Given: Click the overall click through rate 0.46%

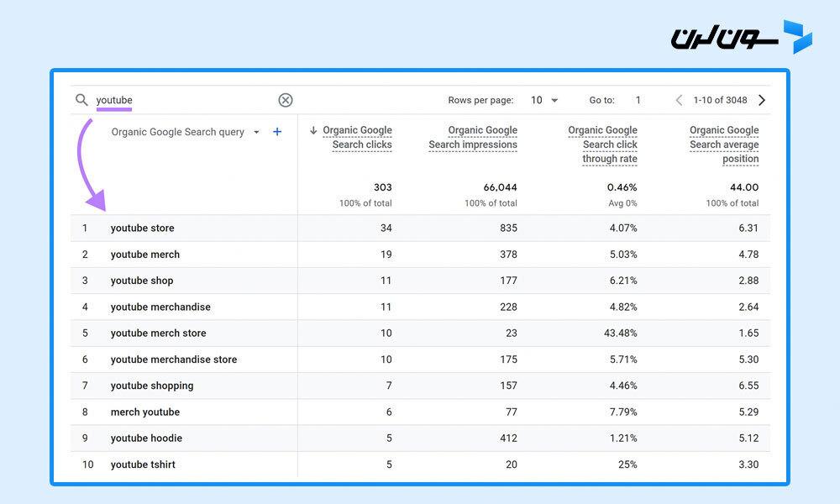Looking at the screenshot, I should pos(622,187).
